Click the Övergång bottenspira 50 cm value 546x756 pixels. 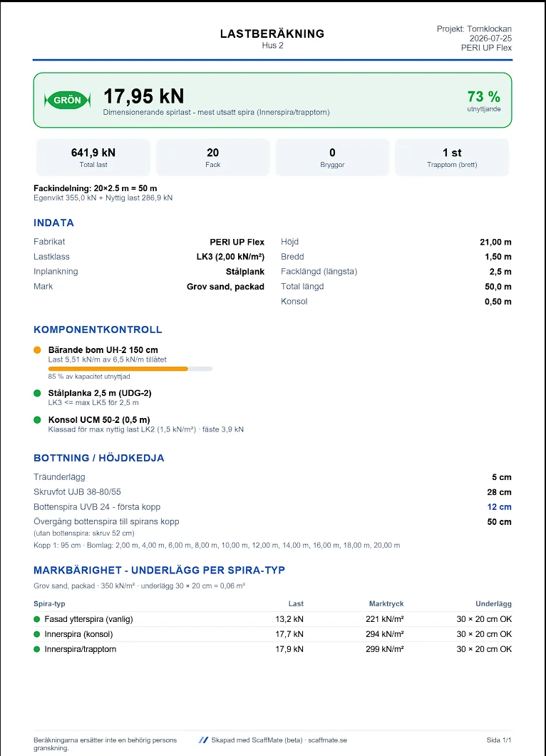[x=499, y=521]
